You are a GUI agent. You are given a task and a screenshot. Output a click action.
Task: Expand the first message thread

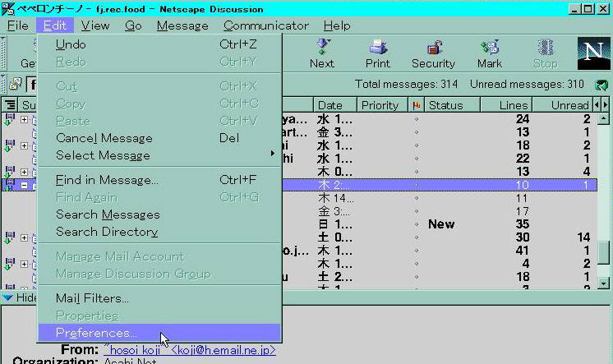click(25, 120)
